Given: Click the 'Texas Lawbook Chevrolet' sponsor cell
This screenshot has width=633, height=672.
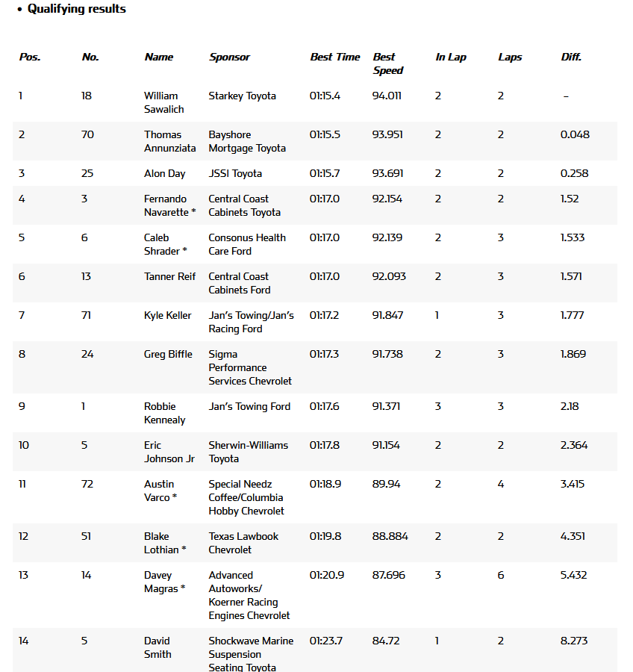Looking at the screenshot, I should 243,543.
